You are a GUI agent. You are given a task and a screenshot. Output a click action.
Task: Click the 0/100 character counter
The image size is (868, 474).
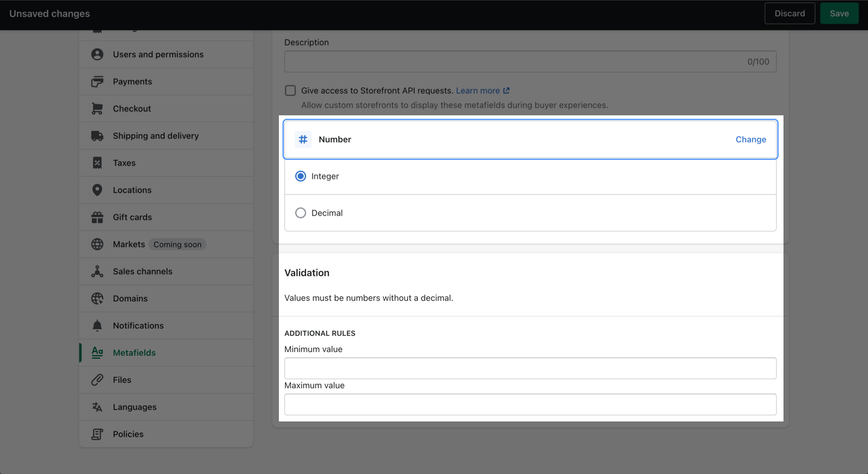758,62
